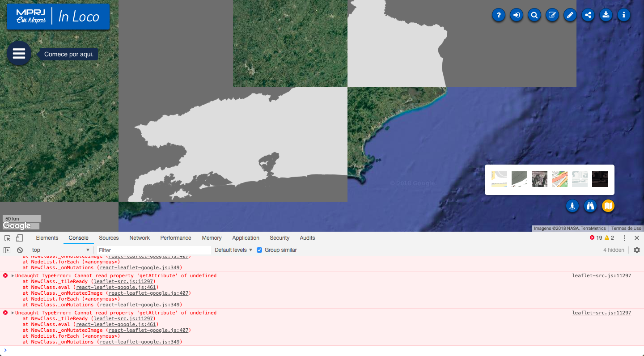The width and height of the screenshot is (644, 356).
Task: Open the hamburger main menu
Action: [x=19, y=53]
